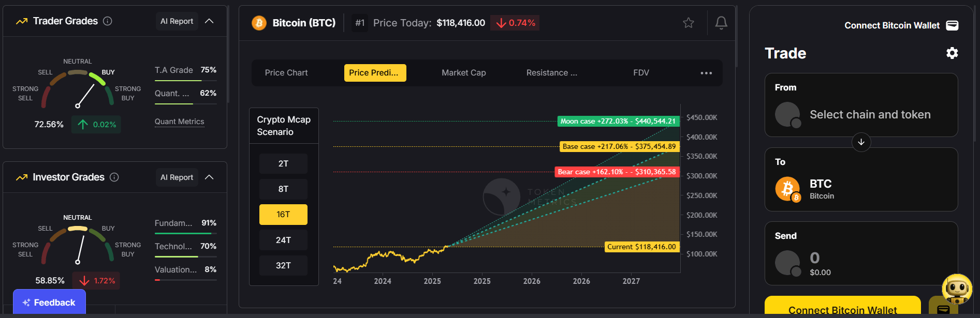Select the 32T crypto market cap scenario

[x=283, y=265]
